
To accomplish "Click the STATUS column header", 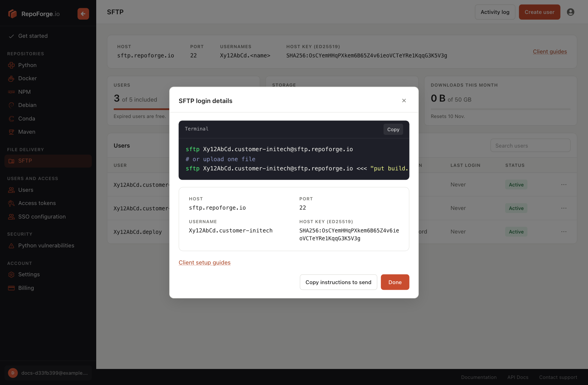I will pos(515,165).
